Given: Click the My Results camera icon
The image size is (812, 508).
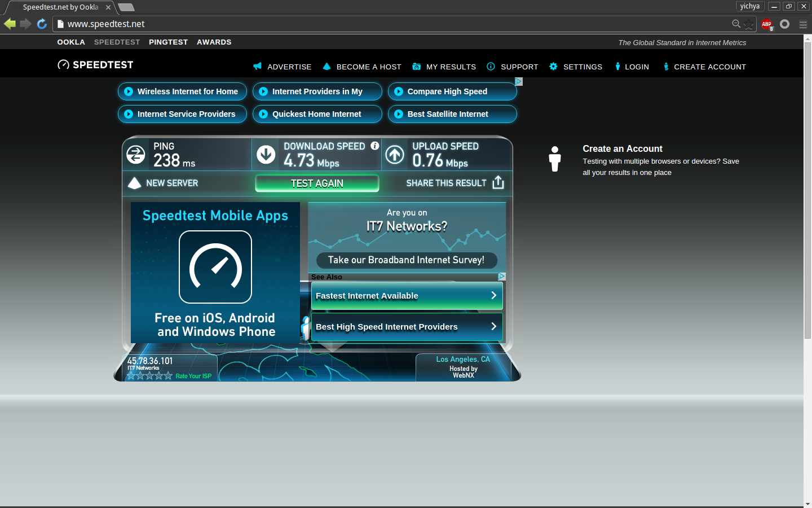Looking at the screenshot, I should point(416,67).
